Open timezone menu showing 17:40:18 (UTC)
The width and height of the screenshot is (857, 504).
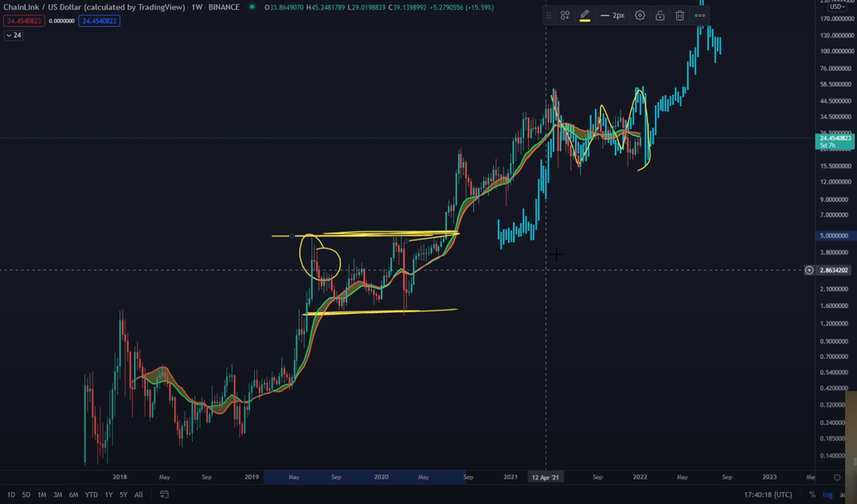pos(768,494)
